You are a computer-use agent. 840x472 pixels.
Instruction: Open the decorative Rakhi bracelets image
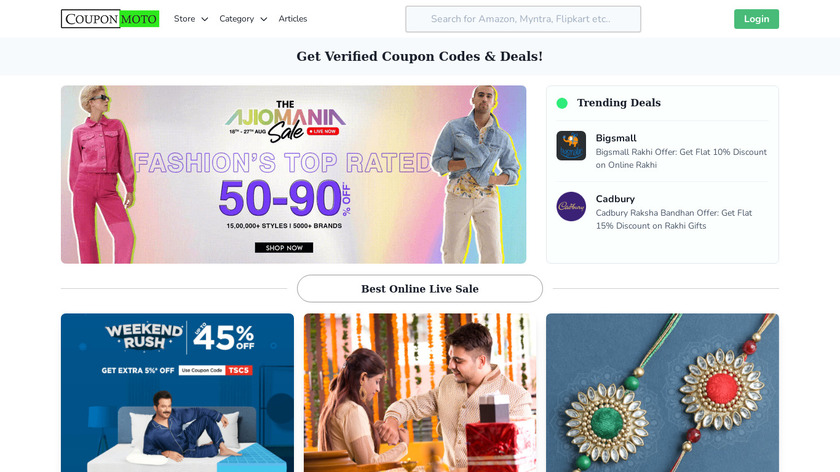click(x=662, y=393)
